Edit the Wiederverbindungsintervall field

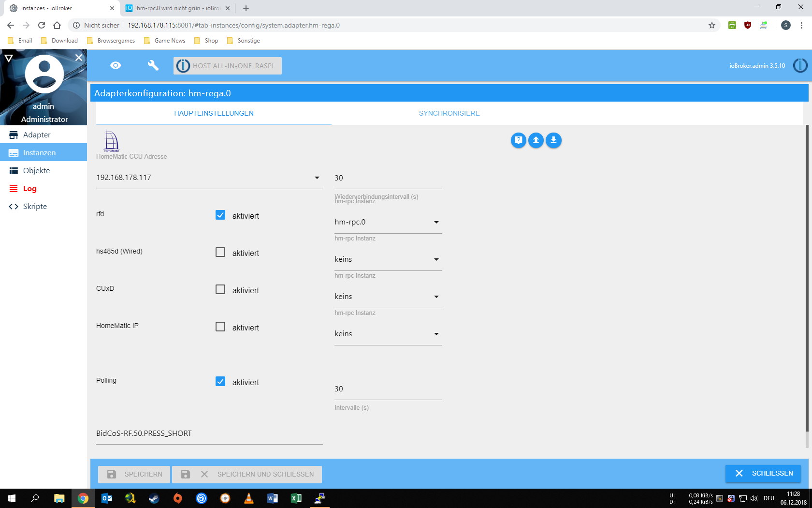pos(388,178)
